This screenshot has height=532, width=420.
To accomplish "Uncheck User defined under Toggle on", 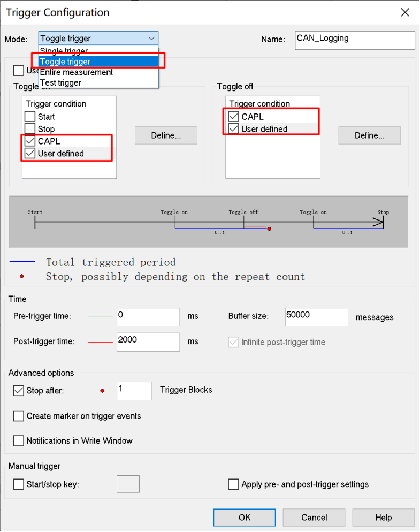I will 30,153.
